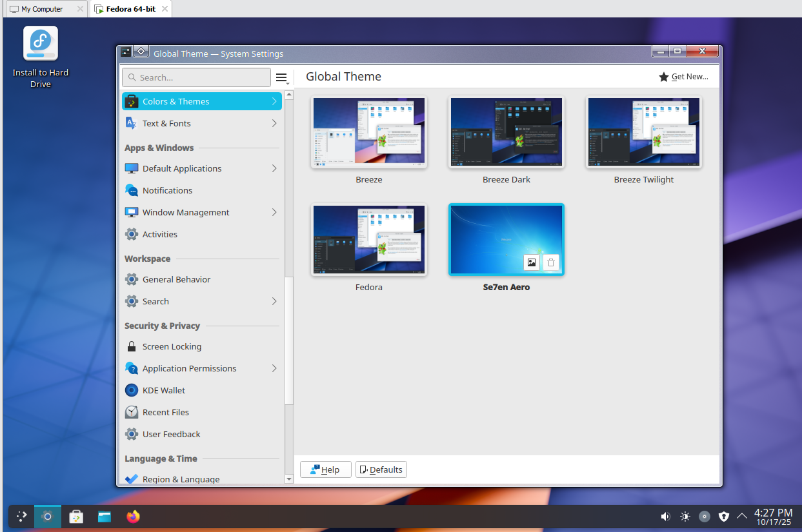The height and width of the screenshot is (532, 802).
Task: Click the Get New... button
Action: click(x=683, y=77)
